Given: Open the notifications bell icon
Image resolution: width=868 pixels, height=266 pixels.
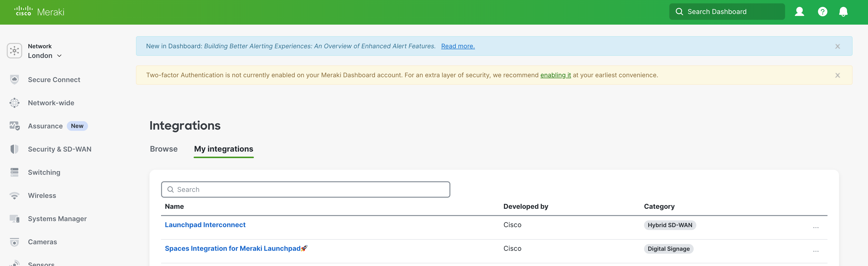Looking at the screenshot, I should [x=843, y=12].
